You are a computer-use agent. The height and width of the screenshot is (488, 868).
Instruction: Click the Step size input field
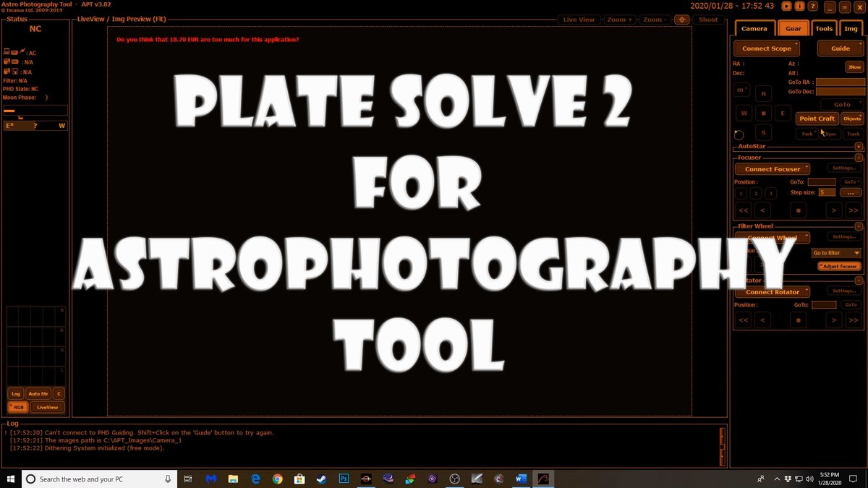click(x=827, y=192)
